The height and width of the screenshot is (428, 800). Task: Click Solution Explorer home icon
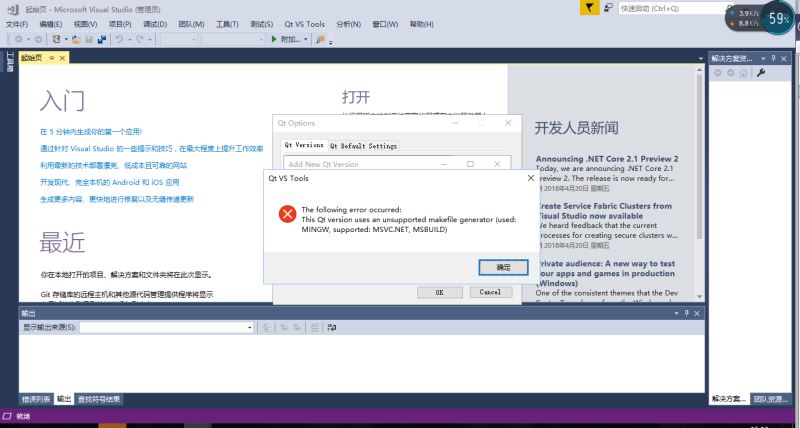(x=743, y=73)
